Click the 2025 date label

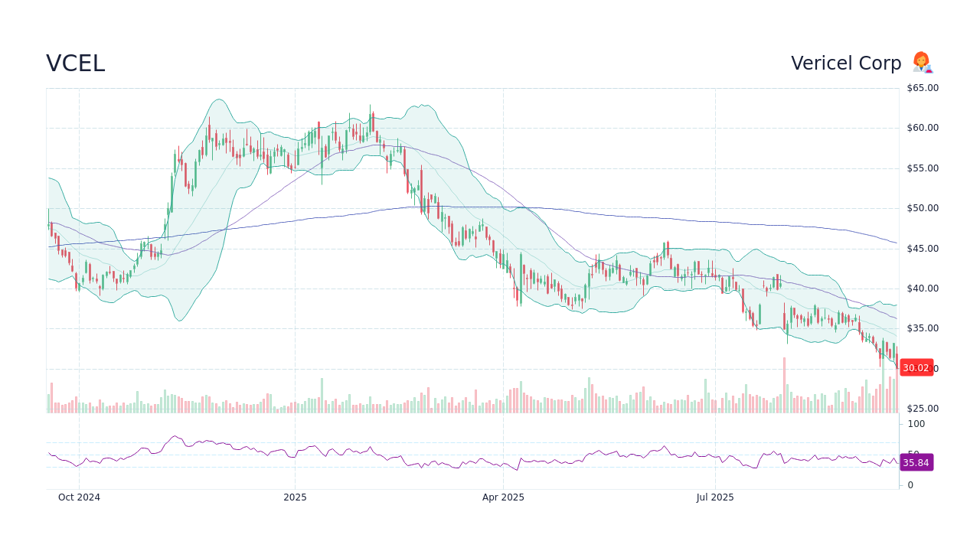point(295,497)
